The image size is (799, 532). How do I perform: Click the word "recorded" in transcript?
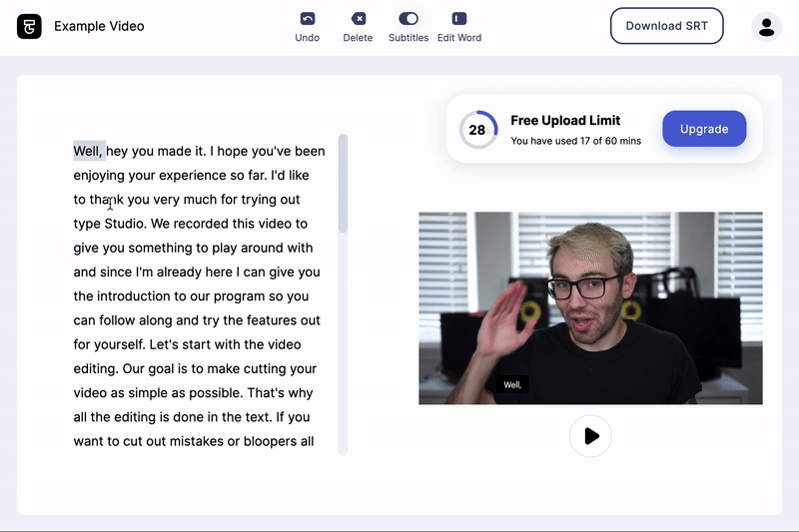[x=201, y=224]
